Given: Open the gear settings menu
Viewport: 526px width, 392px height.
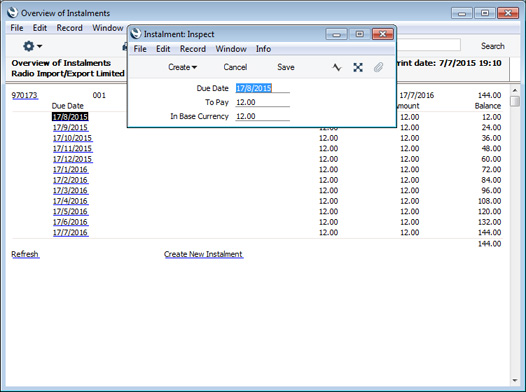Looking at the screenshot, I should 29,46.
